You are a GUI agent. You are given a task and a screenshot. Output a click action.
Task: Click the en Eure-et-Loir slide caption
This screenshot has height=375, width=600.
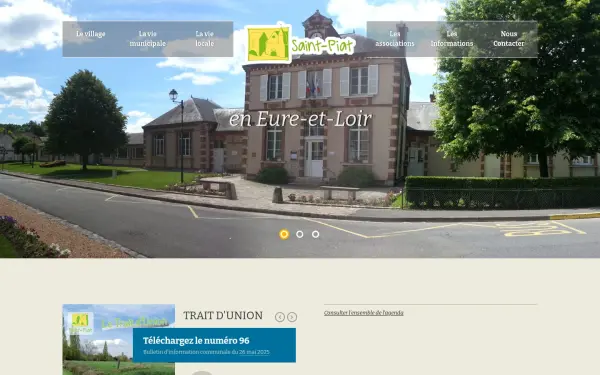click(300, 119)
